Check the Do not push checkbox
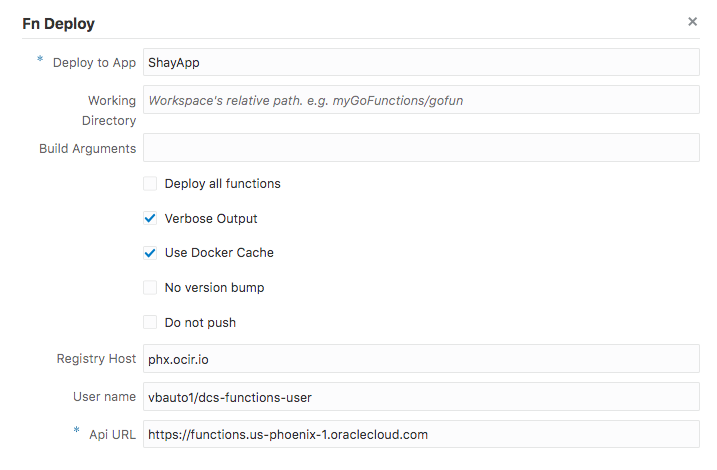The height and width of the screenshot is (470, 717). [x=150, y=323]
